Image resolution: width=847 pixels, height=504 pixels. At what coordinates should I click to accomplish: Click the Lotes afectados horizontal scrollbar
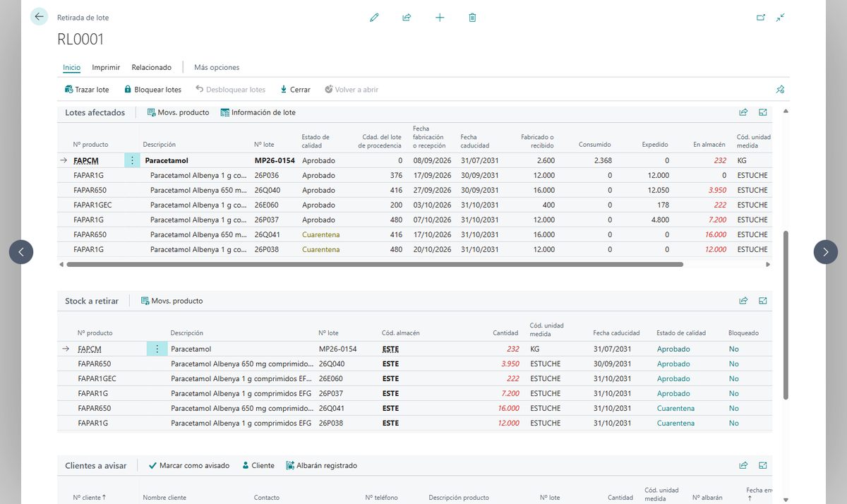coord(375,264)
